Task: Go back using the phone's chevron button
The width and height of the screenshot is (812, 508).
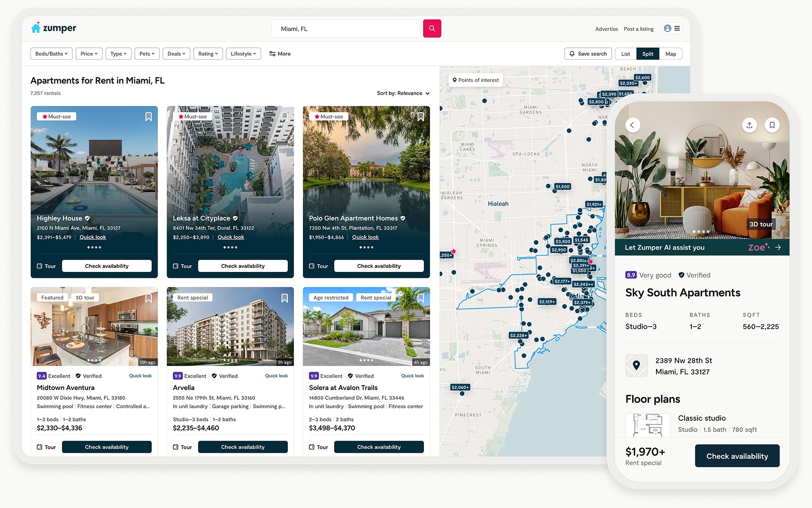Action: pos(632,125)
